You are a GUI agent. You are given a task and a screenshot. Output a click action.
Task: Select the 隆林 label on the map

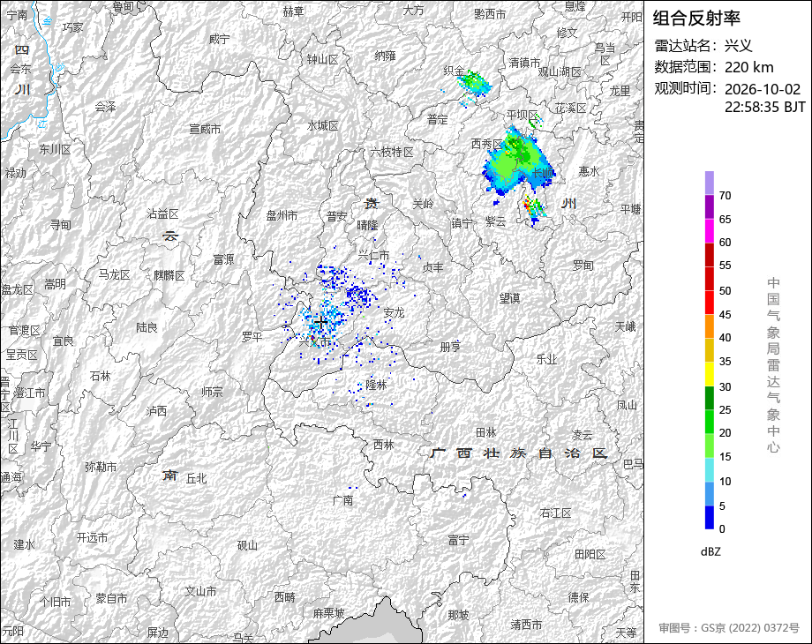pos(377,385)
